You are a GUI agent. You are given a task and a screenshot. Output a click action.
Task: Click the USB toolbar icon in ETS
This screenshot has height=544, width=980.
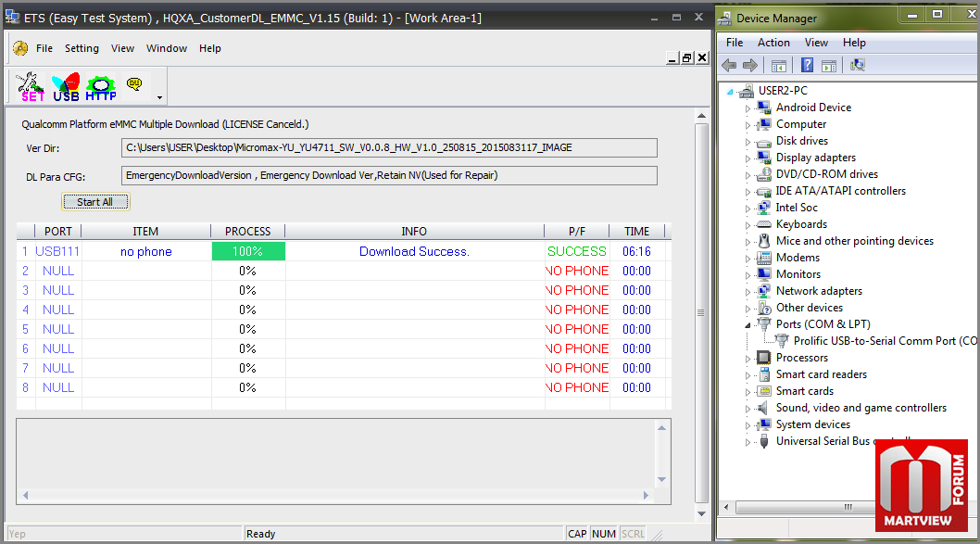click(x=67, y=87)
